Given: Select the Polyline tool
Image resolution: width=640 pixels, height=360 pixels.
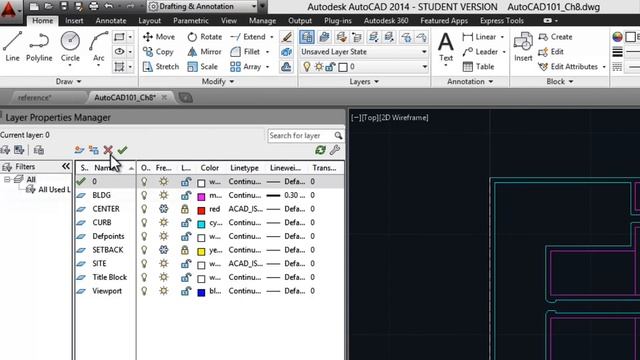Looking at the screenshot, I should [x=39, y=46].
